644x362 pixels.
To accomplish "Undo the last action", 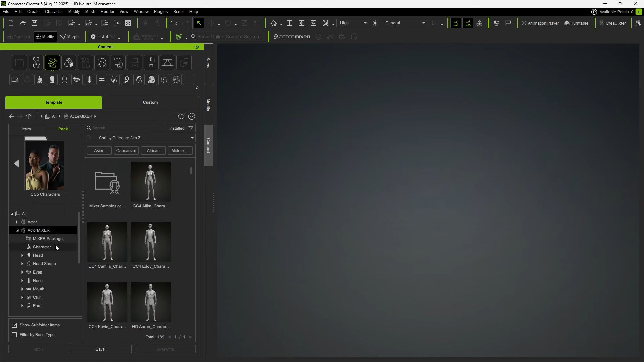I will (174, 23).
